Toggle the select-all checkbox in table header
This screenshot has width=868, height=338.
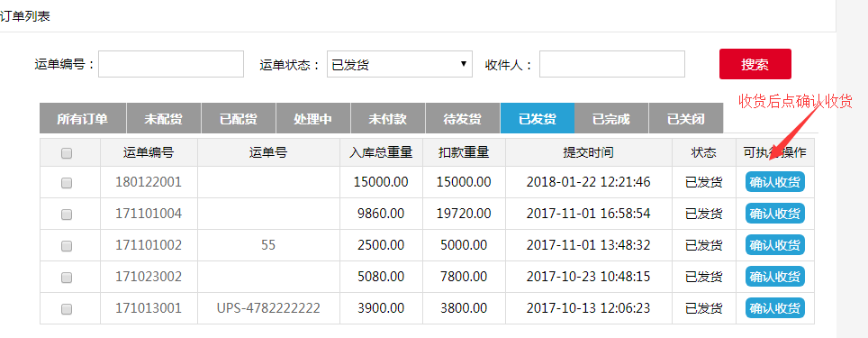pyautogui.click(x=67, y=153)
